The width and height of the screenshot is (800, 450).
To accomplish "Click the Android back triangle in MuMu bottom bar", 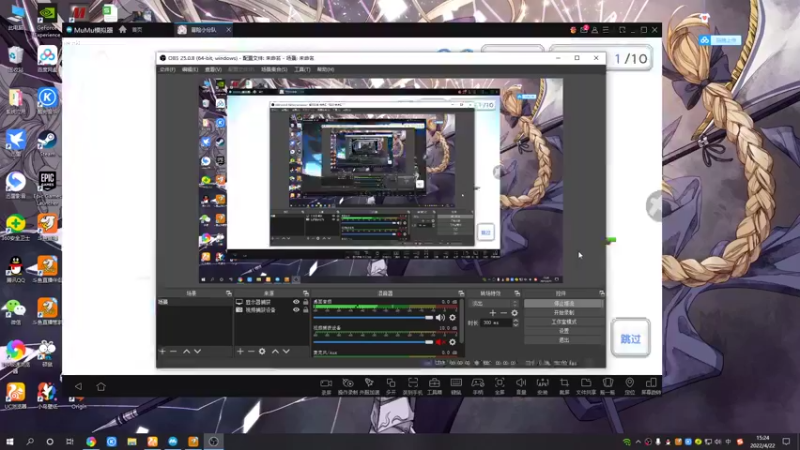I will [x=79, y=387].
